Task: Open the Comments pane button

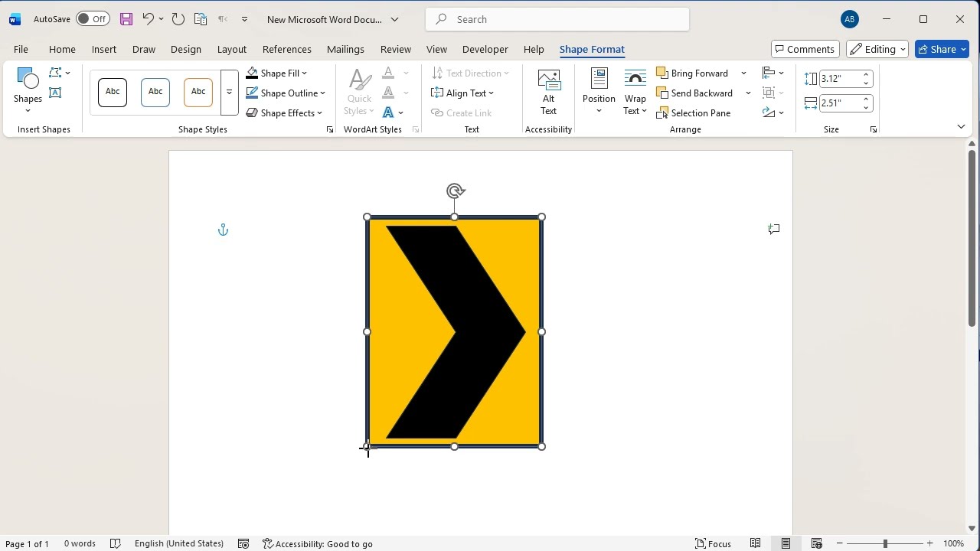Action: click(805, 49)
